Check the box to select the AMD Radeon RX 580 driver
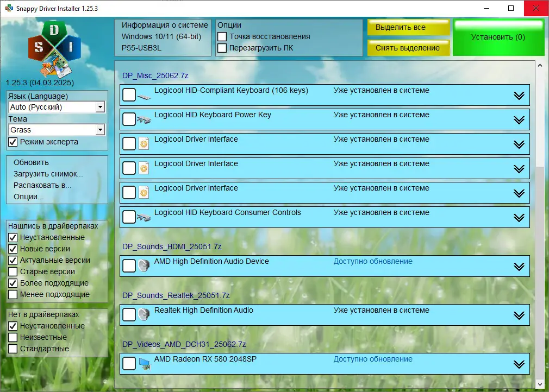Screen dimensions: 549x392 pyautogui.click(x=129, y=363)
